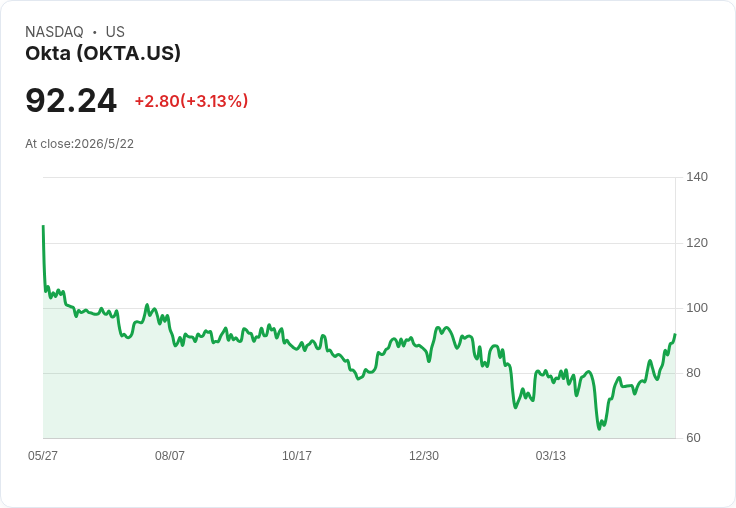Click the latest endpoint of the green line
The image size is (736, 508).
coord(675,335)
